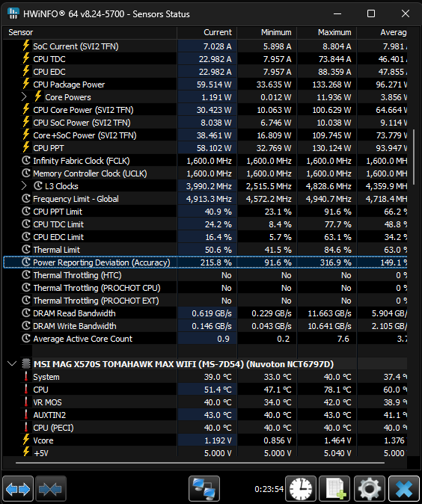Image resolution: width=422 pixels, height=504 pixels.
Task: Select Thermal Throttling (HTC) row
Action: coord(205,275)
